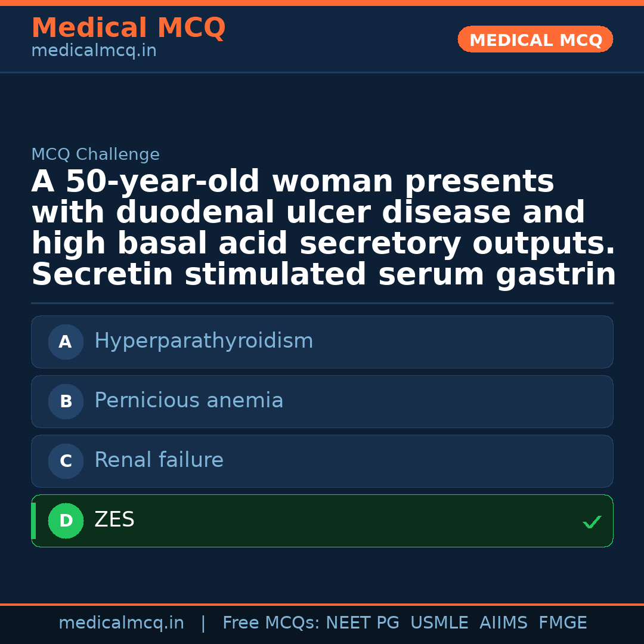
Task: Pick the Renal failure answer text
Action: click(159, 460)
